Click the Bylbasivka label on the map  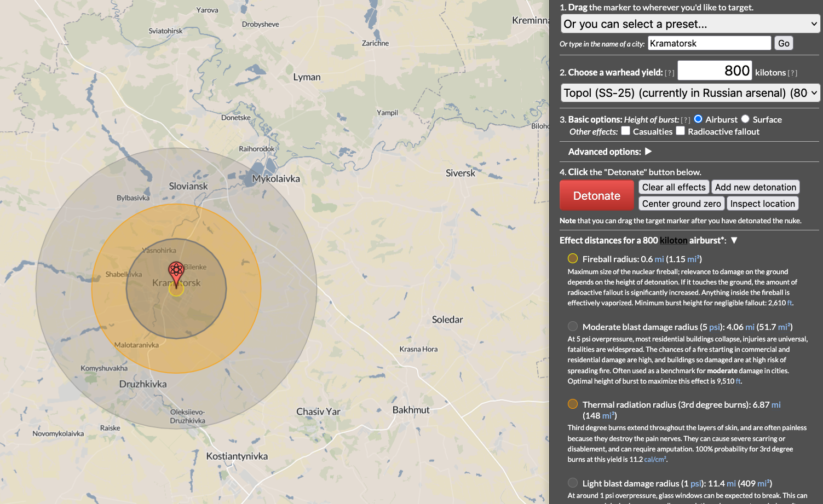pyautogui.click(x=133, y=198)
